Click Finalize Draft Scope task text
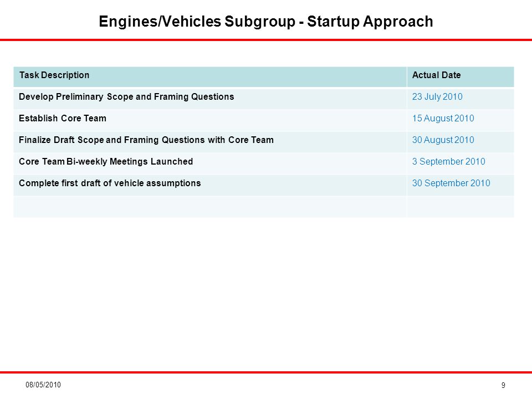This screenshot has height=399, width=532. 146,140
